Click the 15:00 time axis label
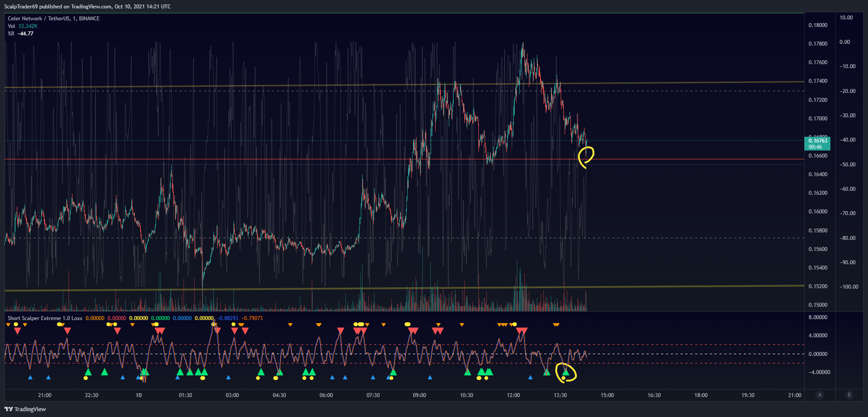The height and width of the screenshot is (417, 868). pyautogui.click(x=607, y=395)
